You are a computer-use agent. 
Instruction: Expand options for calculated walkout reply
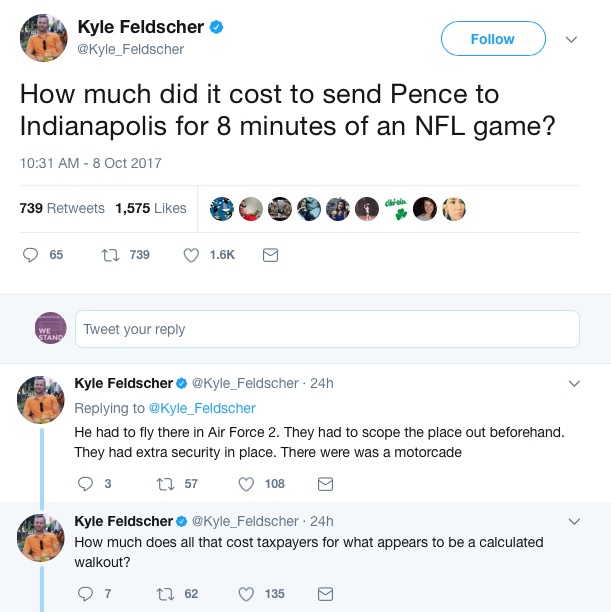(x=574, y=521)
